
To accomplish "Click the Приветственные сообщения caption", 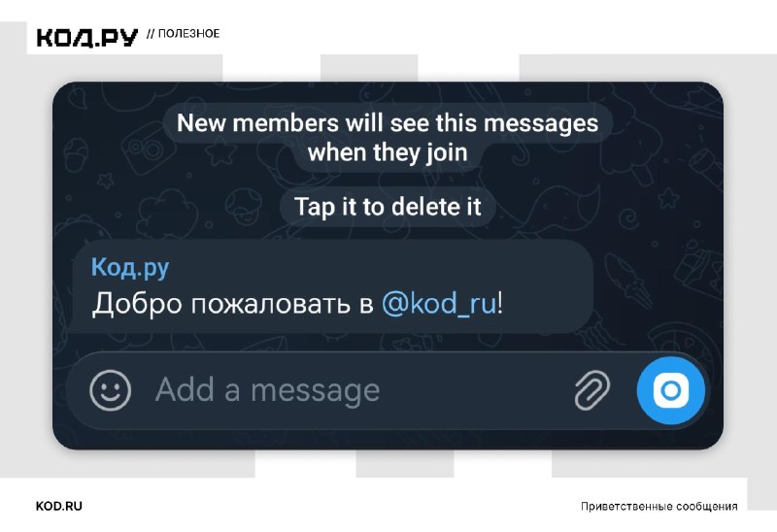I will click(x=659, y=506).
